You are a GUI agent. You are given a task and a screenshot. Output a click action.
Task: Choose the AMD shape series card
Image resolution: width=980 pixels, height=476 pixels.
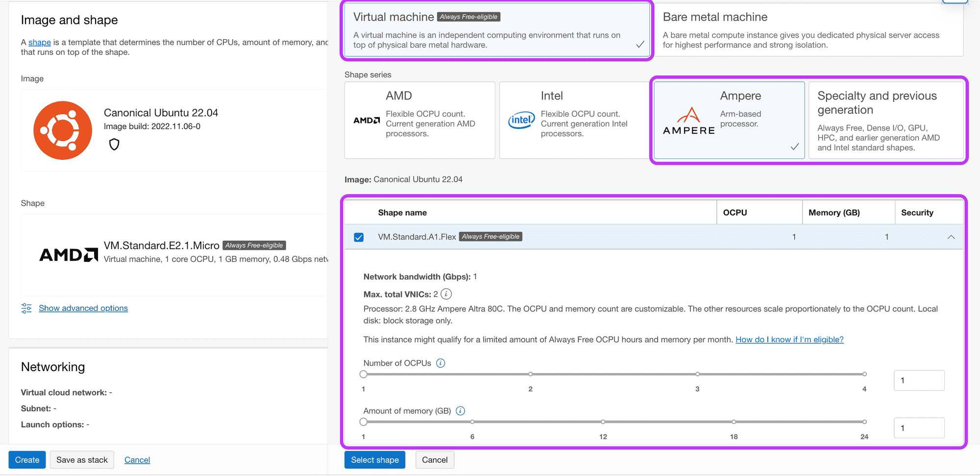coord(419,120)
